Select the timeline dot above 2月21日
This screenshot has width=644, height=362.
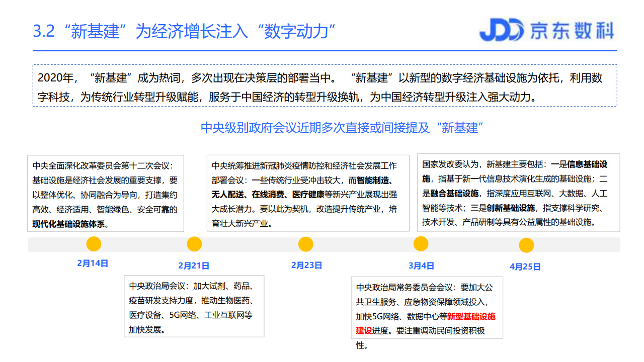[x=194, y=244]
